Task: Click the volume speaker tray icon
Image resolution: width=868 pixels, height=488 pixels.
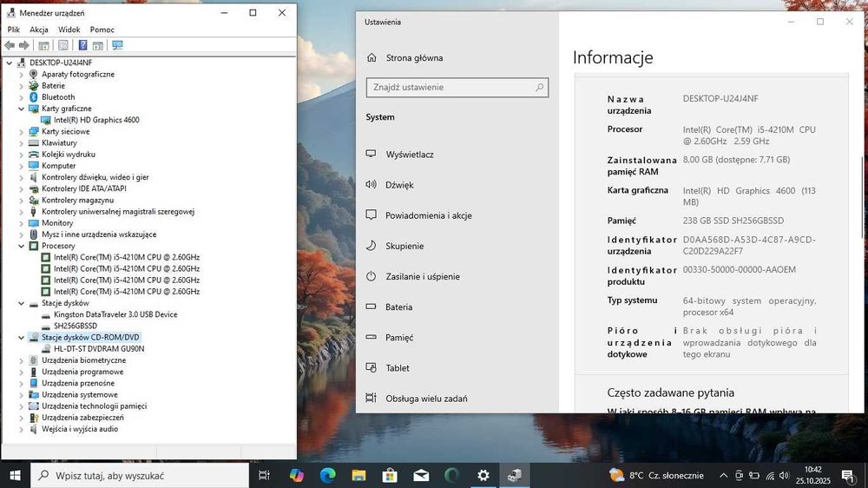Action: pyautogui.click(x=784, y=475)
